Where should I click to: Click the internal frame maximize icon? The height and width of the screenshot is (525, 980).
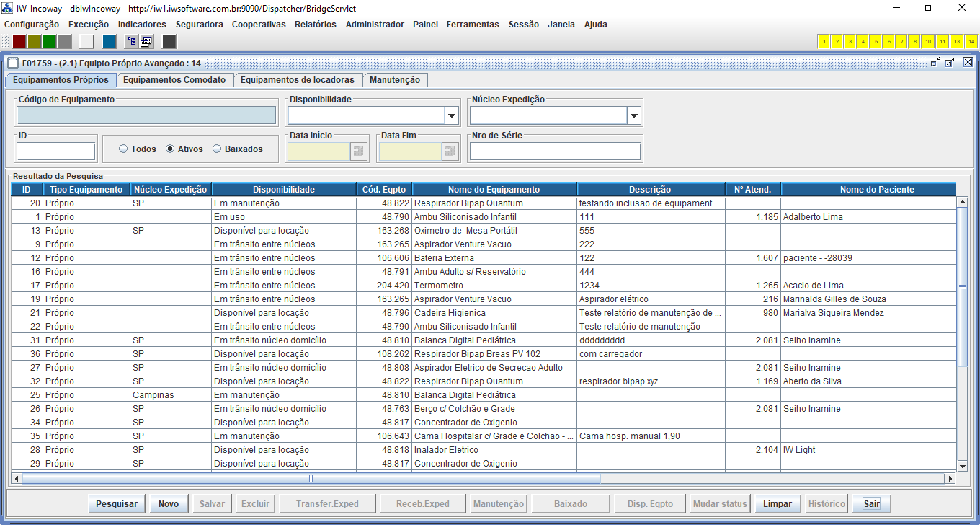(950, 63)
